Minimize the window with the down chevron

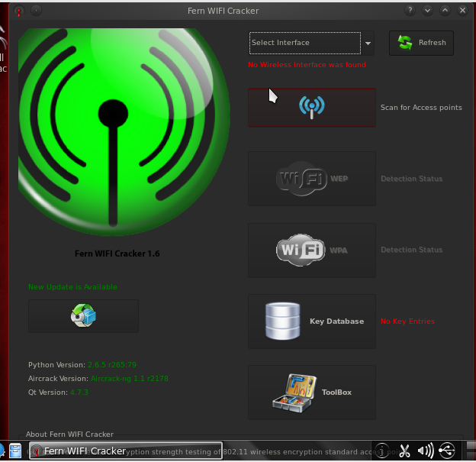tap(427, 11)
